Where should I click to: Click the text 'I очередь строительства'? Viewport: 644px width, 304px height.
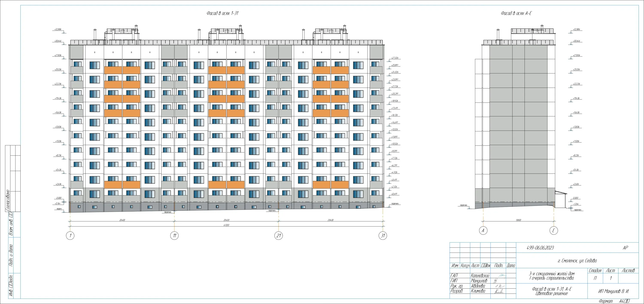(551, 278)
